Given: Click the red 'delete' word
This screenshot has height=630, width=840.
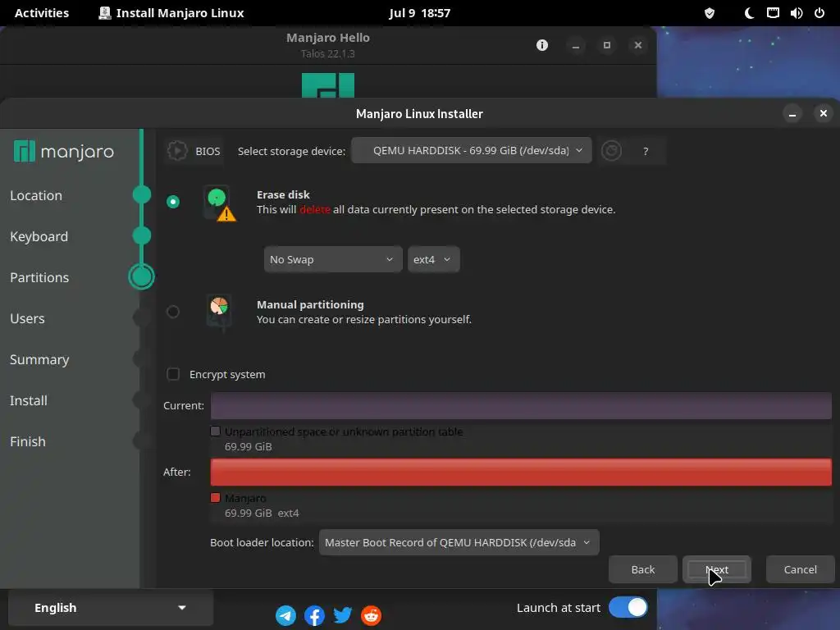Looking at the screenshot, I should pos(314,209).
